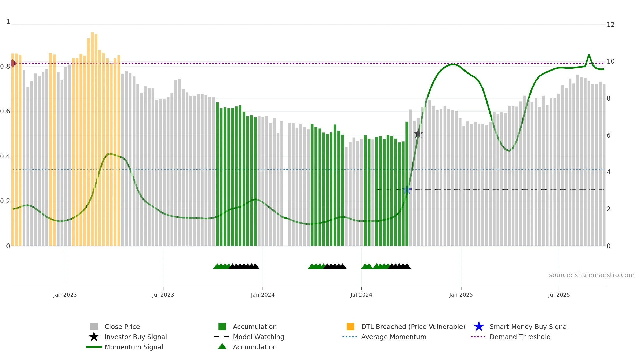644x362 pixels.
Task: Click the green Momentum Signal line legend icon
Action: [x=94, y=347]
